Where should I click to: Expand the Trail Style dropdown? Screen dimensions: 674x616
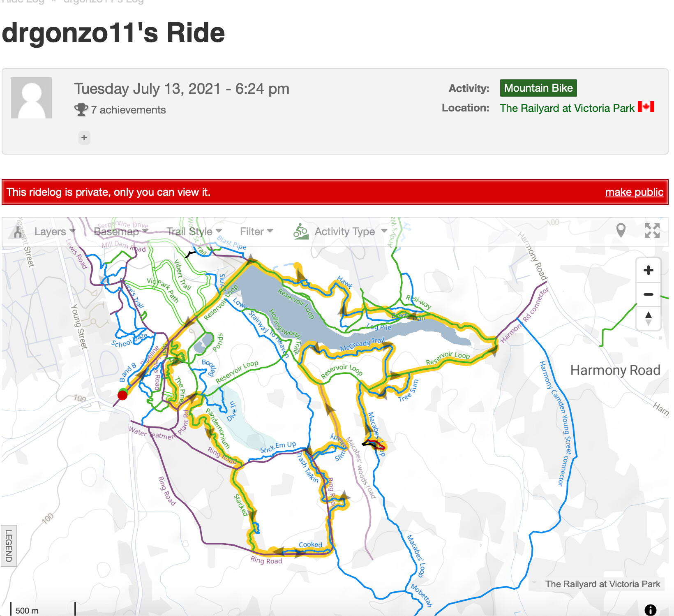click(x=194, y=232)
